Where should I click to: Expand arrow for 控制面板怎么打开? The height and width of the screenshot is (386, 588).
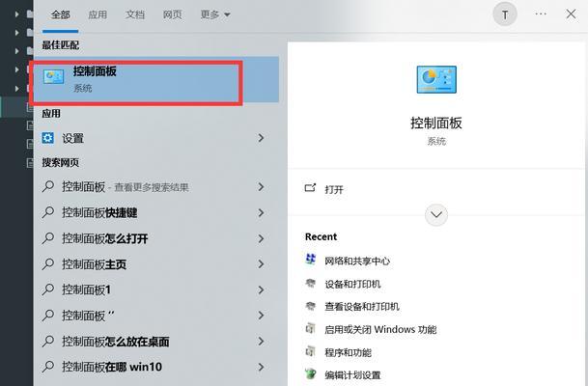261,238
